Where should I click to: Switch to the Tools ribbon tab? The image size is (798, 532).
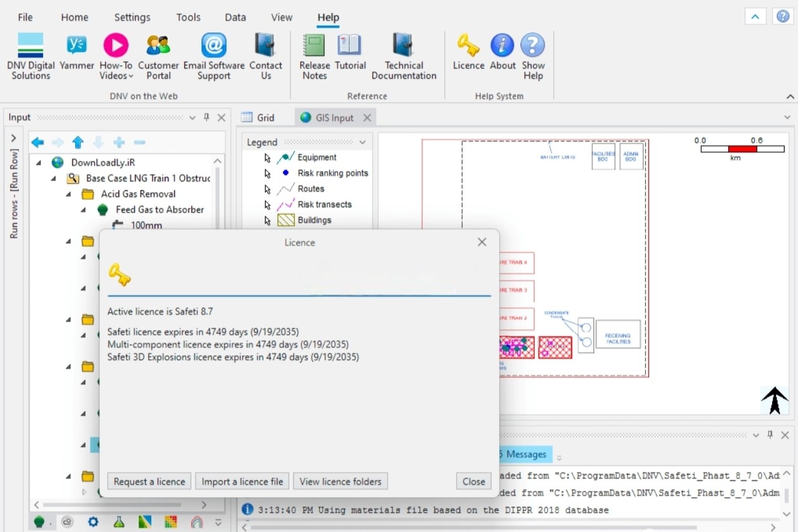[188, 17]
